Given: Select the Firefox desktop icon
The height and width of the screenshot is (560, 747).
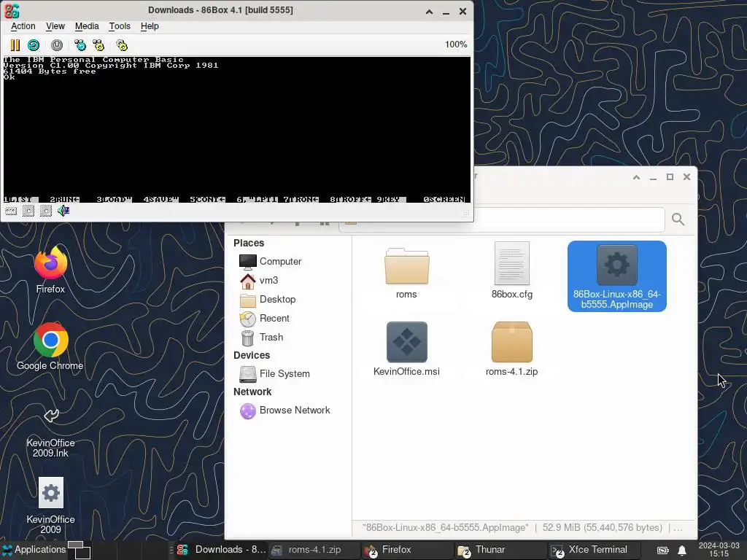Looking at the screenshot, I should 50,270.
